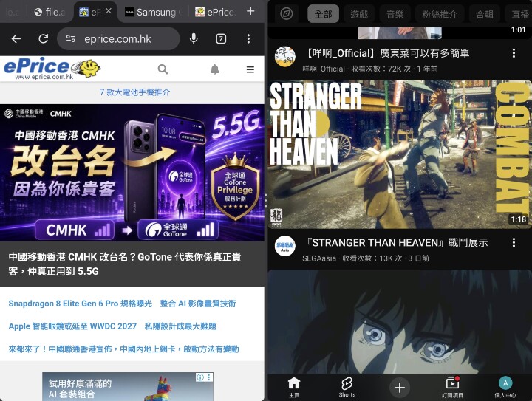Open 中國聯通香港 上網卡 article link
Screen dimensions: 532x401
pos(123,349)
